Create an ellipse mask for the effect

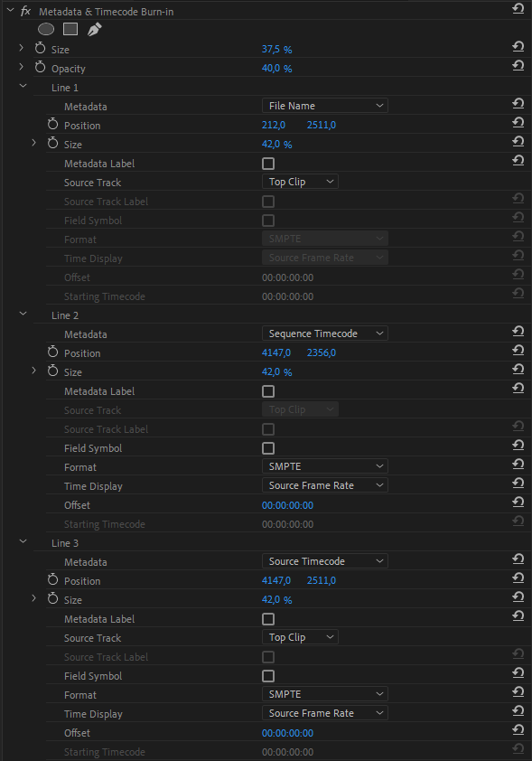(46, 30)
